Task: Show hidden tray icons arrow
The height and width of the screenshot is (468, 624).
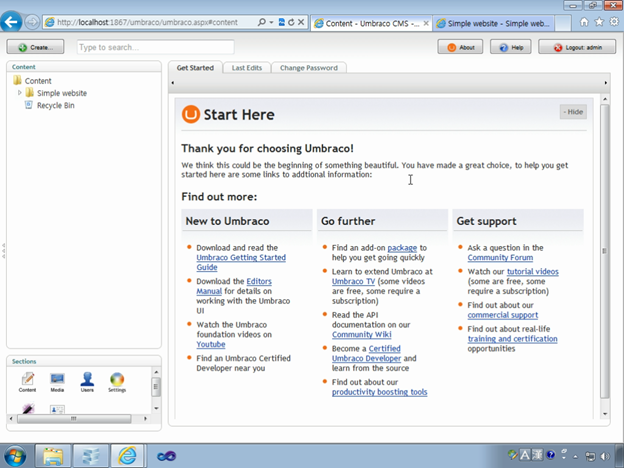Action: pos(575,456)
